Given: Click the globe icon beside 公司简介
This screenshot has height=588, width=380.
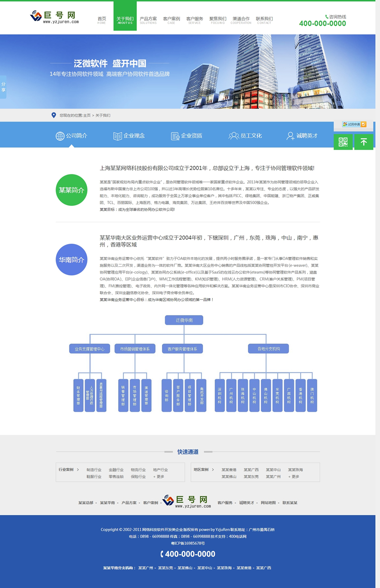Looking at the screenshot, I should point(60,136).
